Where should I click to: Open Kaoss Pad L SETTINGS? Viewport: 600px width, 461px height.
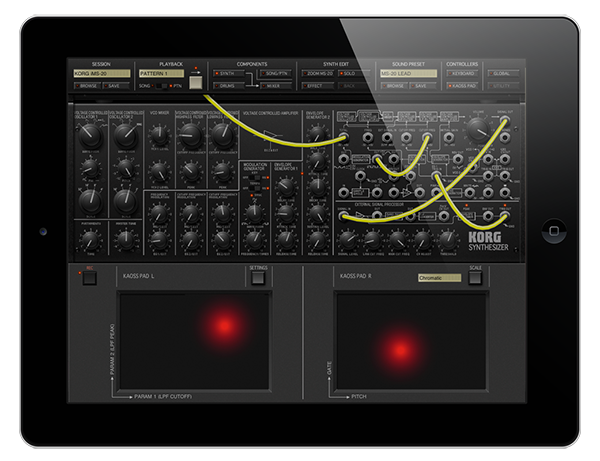pos(258,278)
